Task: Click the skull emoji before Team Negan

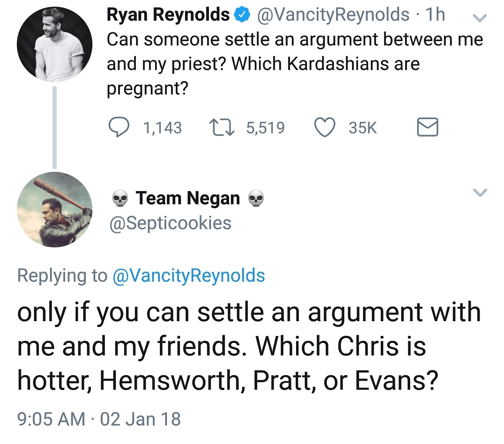Action: [120, 199]
